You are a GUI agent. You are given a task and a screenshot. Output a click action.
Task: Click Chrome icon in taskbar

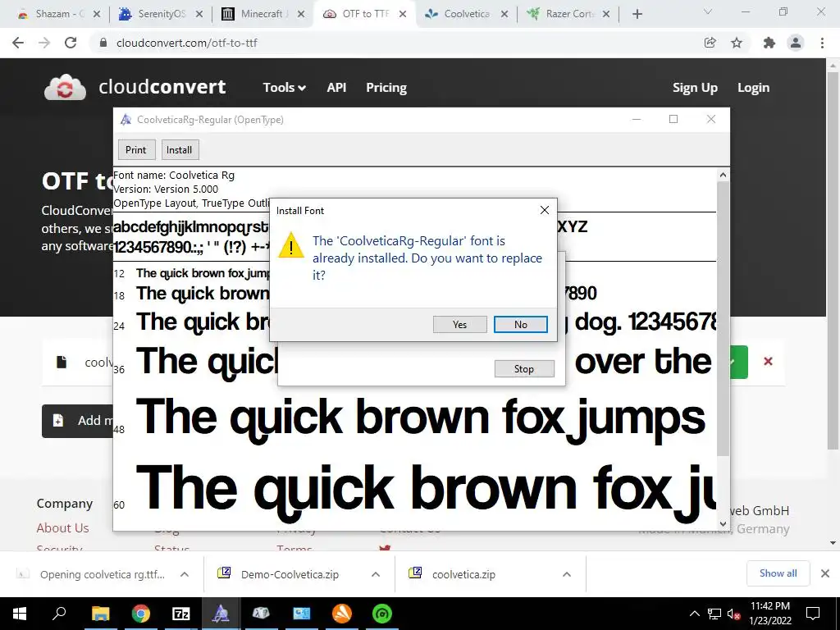coord(141,614)
